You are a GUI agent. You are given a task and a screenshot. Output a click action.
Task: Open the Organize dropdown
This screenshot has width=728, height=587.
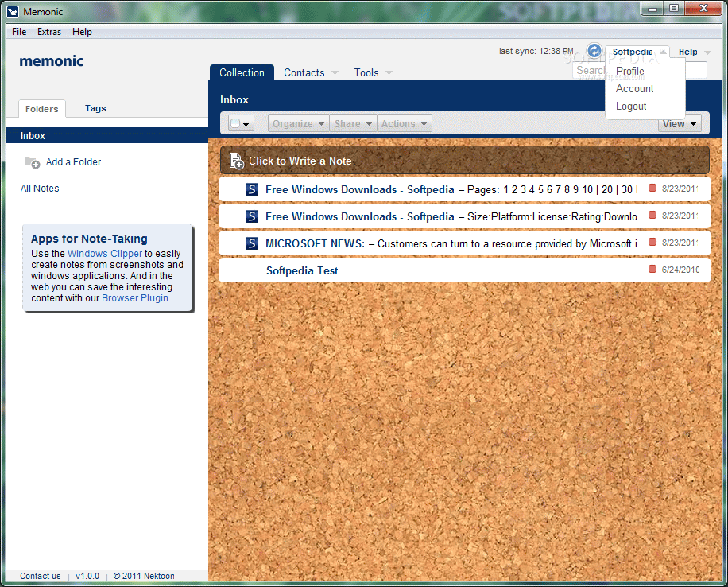(x=298, y=123)
